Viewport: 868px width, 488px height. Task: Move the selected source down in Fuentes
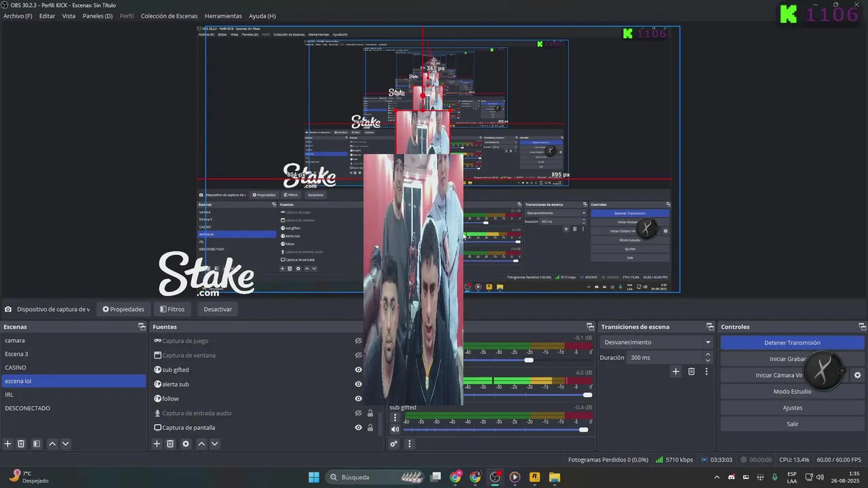click(215, 444)
